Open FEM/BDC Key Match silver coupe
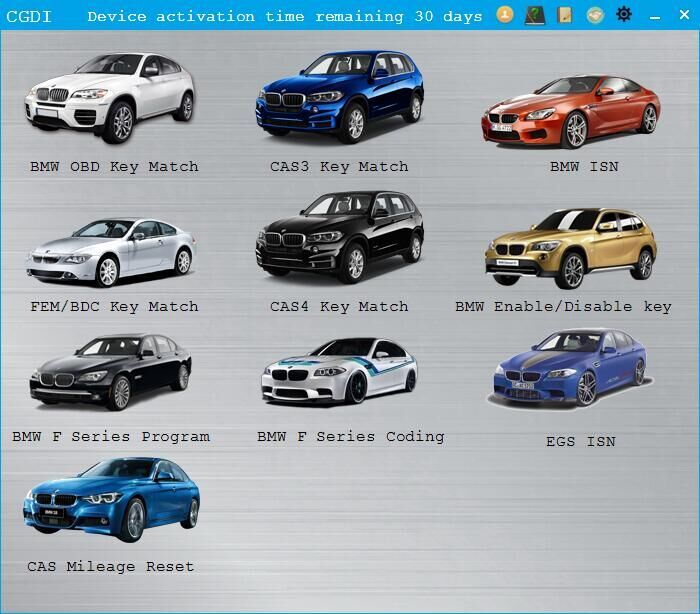This screenshot has width=700, height=614. tap(111, 252)
